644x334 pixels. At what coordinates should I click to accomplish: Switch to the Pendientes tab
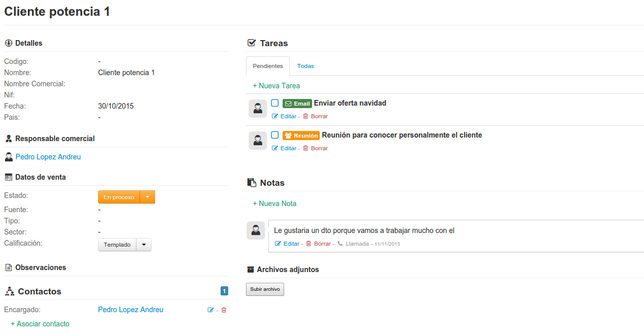tap(268, 66)
